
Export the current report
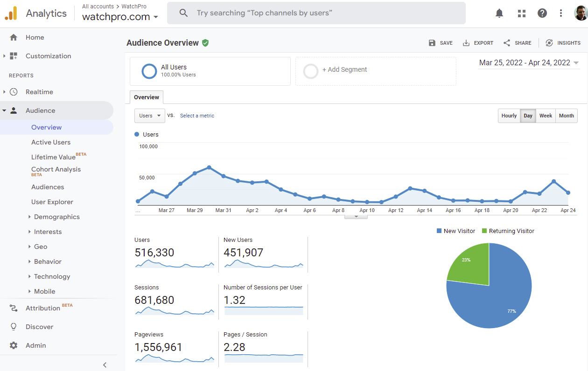click(x=478, y=42)
